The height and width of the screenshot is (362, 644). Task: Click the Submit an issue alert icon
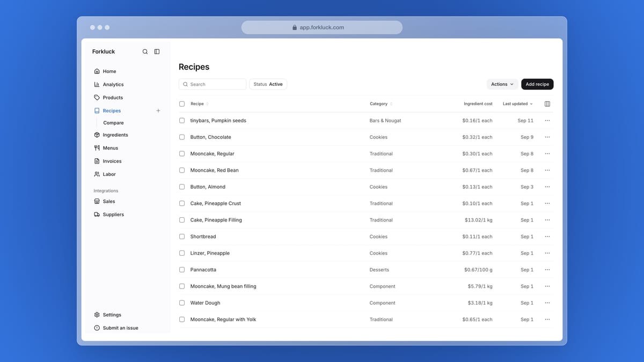[97, 328]
